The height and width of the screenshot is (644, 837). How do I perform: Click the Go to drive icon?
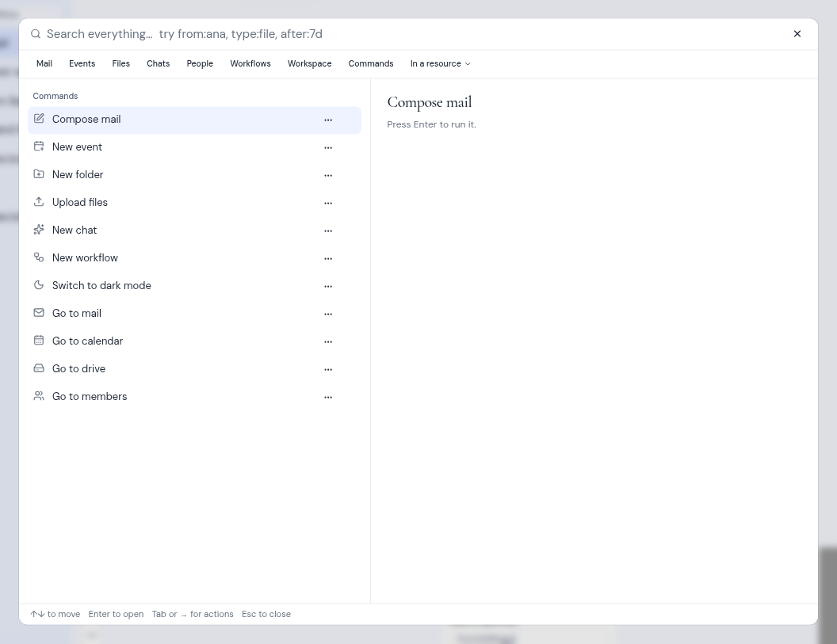tap(39, 368)
